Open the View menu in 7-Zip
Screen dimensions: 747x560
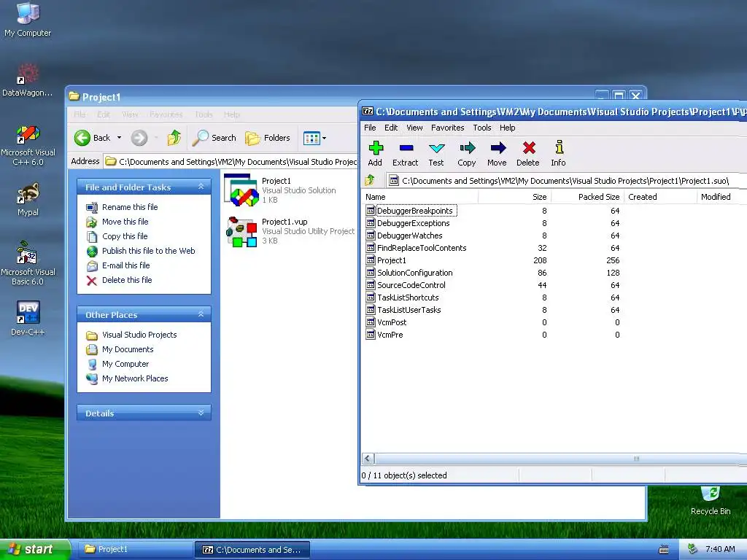coord(414,128)
